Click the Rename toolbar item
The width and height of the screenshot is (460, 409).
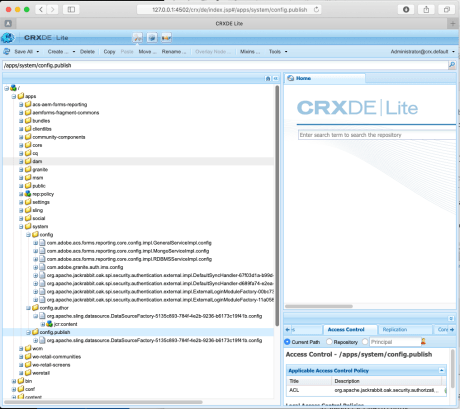coord(174,52)
